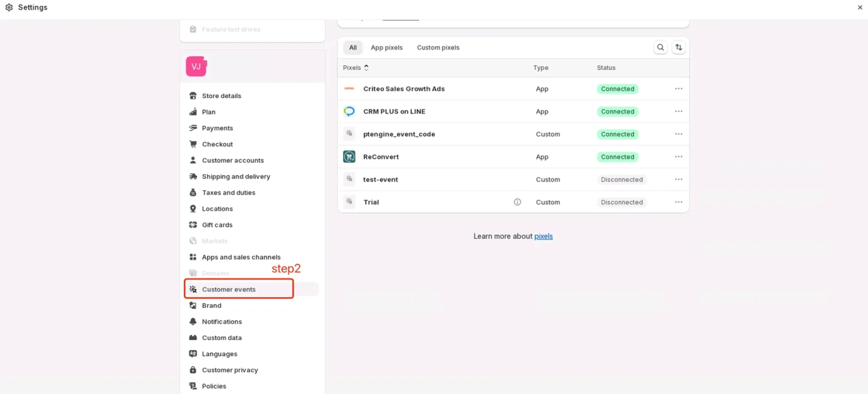The height and width of the screenshot is (394, 868).
Task: Switch to the App pixels tab
Action: 386,48
